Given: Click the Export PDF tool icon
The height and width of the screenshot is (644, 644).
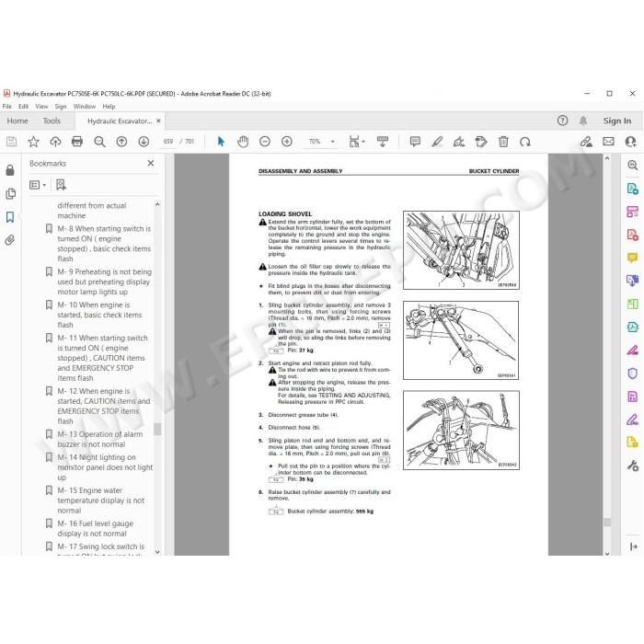Looking at the screenshot, I should point(633,189).
